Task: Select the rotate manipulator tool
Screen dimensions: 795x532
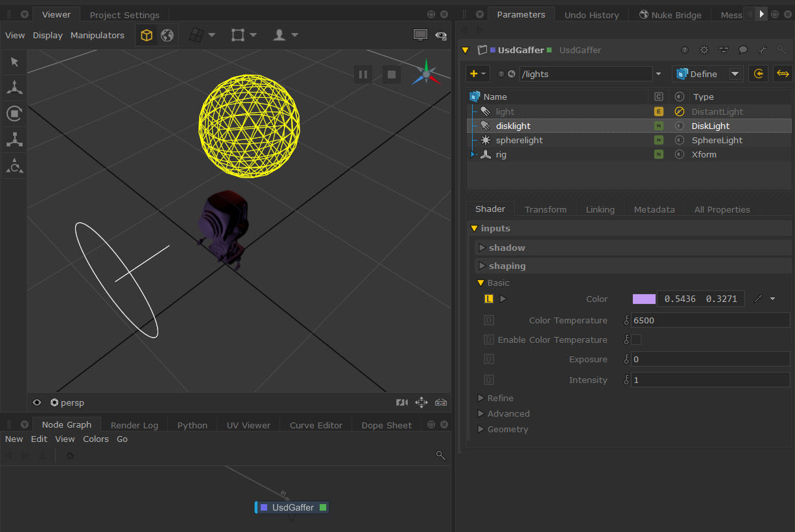Action: pyautogui.click(x=14, y=114)
